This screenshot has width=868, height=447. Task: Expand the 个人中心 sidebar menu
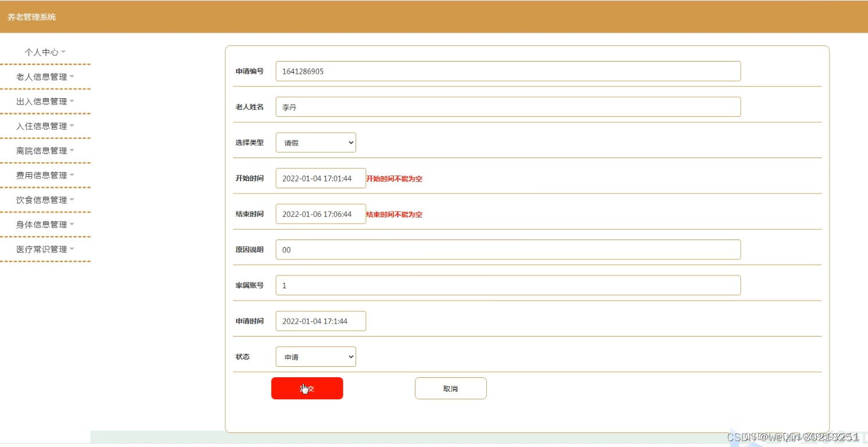(x=45, y=52)
